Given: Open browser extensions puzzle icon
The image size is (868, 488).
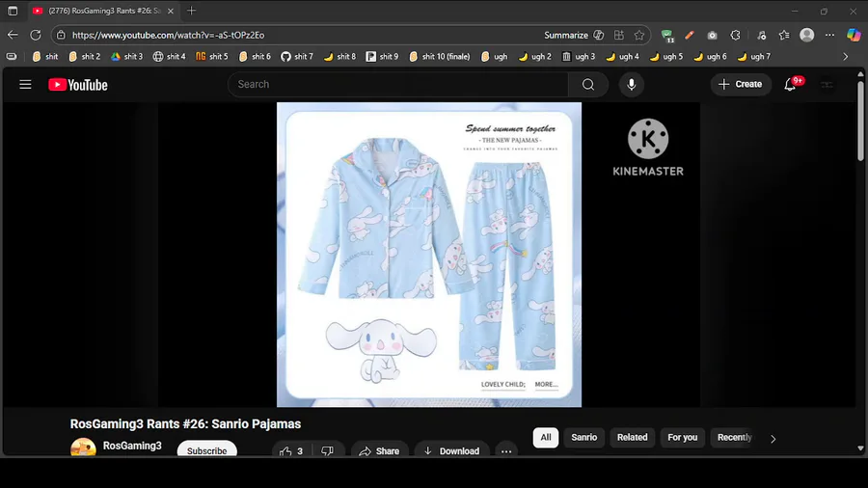Looking at the screenshot, I should click(x=735, y=35).
